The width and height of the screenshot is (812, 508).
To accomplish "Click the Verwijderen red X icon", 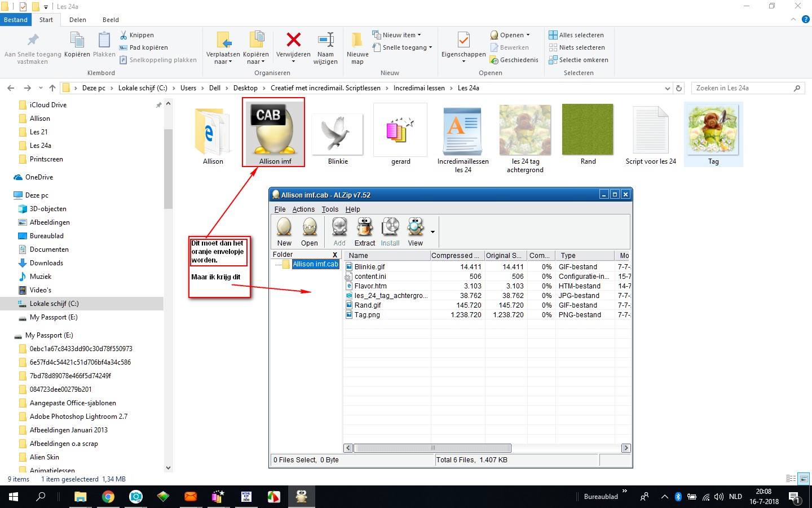I will pyautogui.click(x=293, y=40).
